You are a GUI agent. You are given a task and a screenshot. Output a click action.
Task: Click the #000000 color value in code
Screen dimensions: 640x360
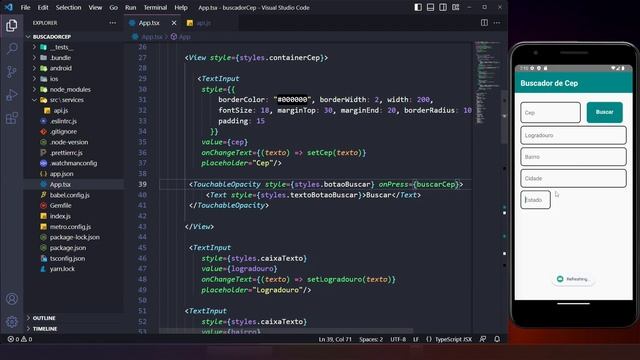point(292,100)
